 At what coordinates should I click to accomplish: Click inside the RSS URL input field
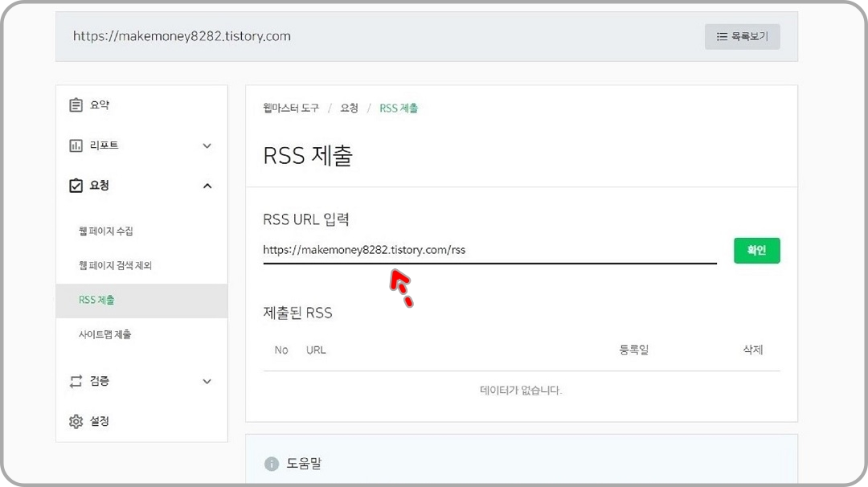482,251
